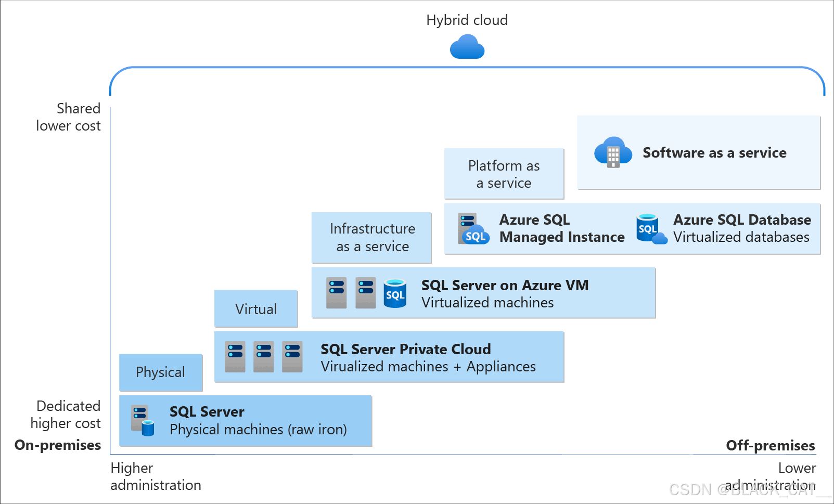The height and width of the screenshot is (504, 834).
Task: Click the second server icon in Azure VM row
Action: click(x=366, y=293)
